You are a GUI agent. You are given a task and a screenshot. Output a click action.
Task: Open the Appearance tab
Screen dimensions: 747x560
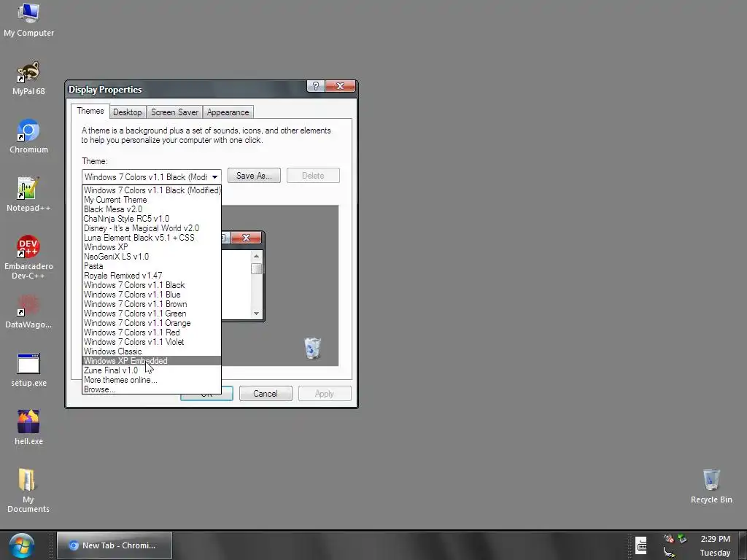228,112
